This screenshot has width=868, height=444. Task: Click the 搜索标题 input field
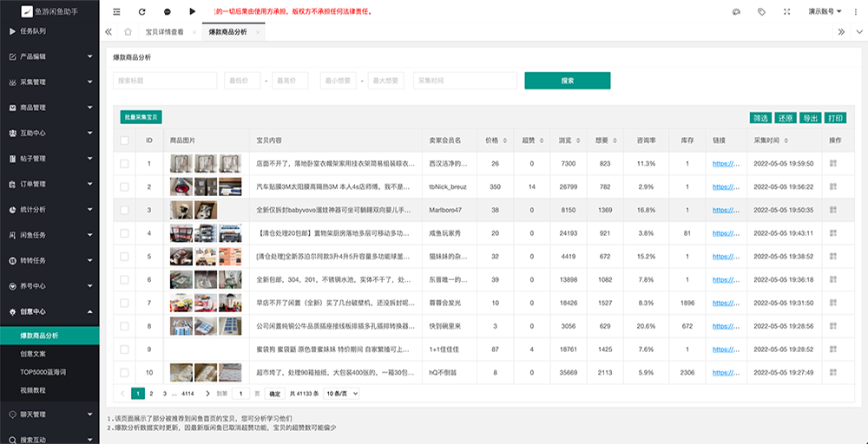pos(165,81)
